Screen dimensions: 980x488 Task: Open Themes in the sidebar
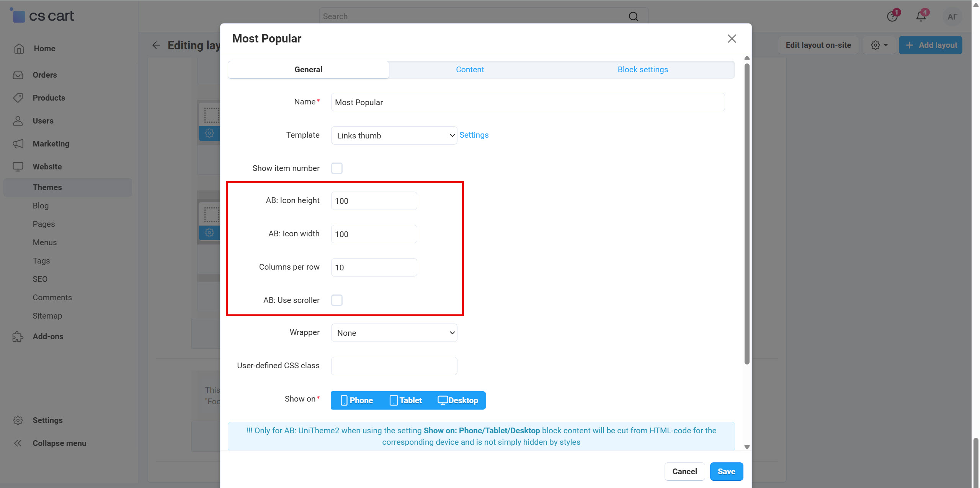pos(68,187)
